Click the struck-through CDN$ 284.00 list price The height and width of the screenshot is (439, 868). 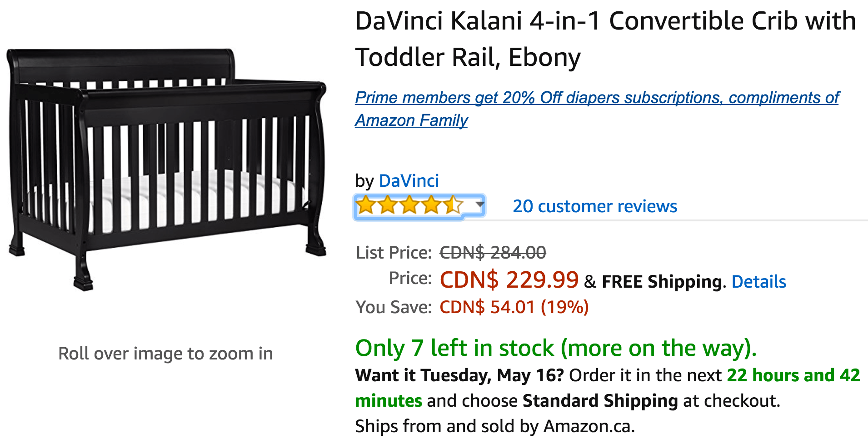[x=493, y=253]
